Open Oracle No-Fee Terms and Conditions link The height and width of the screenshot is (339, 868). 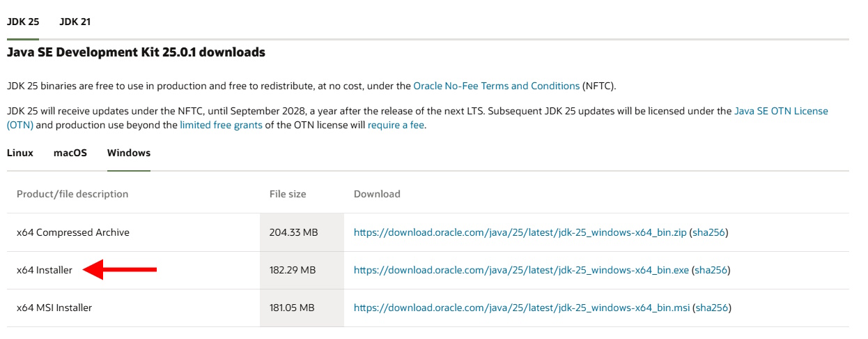pos(496,86)
